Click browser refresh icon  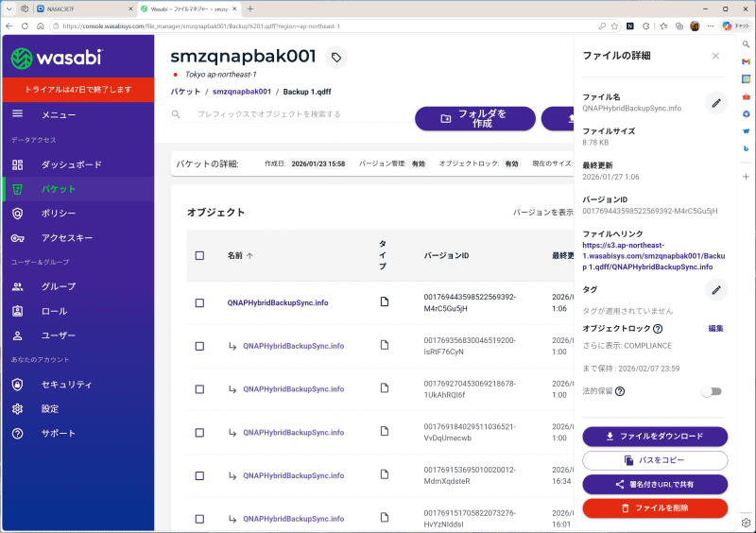click(x=25, y=26)
